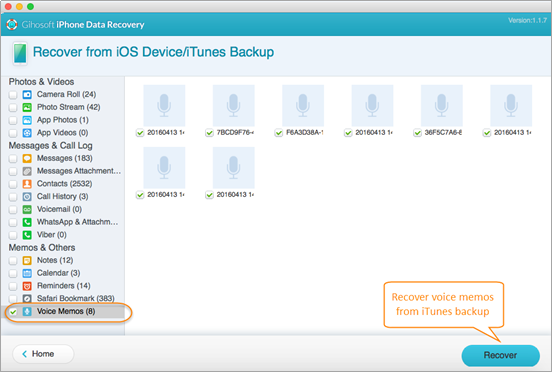Click the red window close button
Viewport: 552px width, 372px height.
(x=8, y=6)
